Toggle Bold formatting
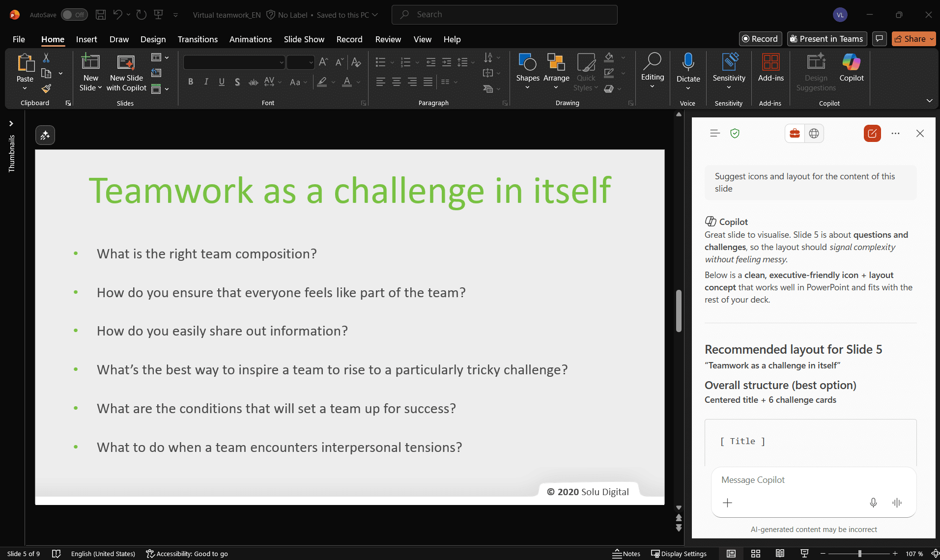940x560 pixels. click(191, 82)
